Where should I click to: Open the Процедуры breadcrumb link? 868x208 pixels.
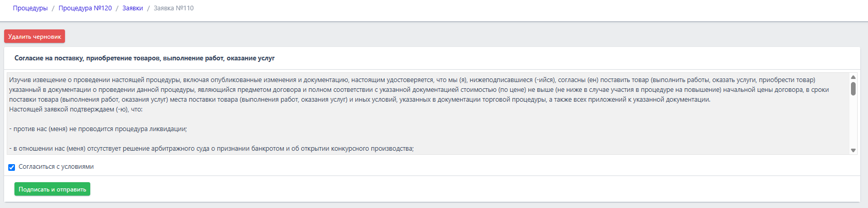[30, 8]
